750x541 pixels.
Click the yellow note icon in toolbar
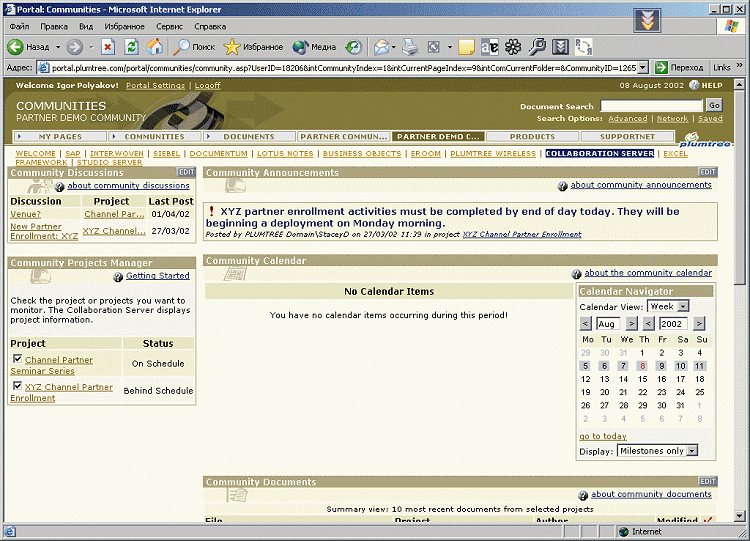(x=466, y=47)
